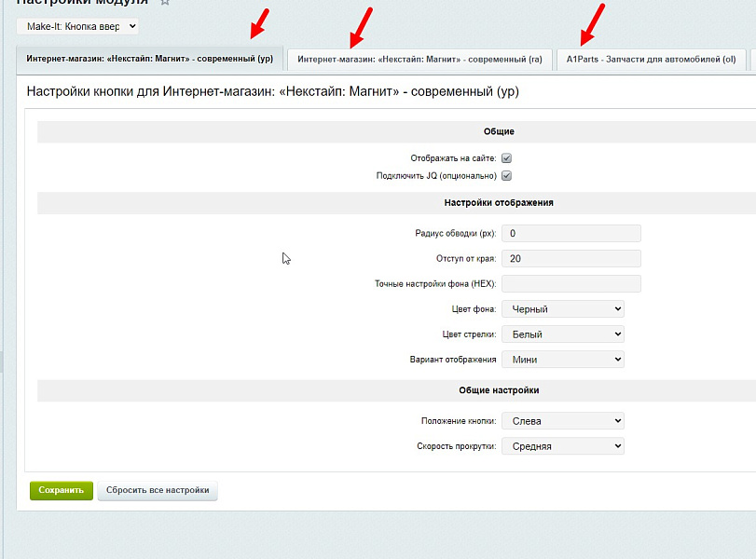Disable the «Подключить JQ» checkbox
Image resolution: width=756 pixels, height=559 pixels.
click(x=507, y=175)
